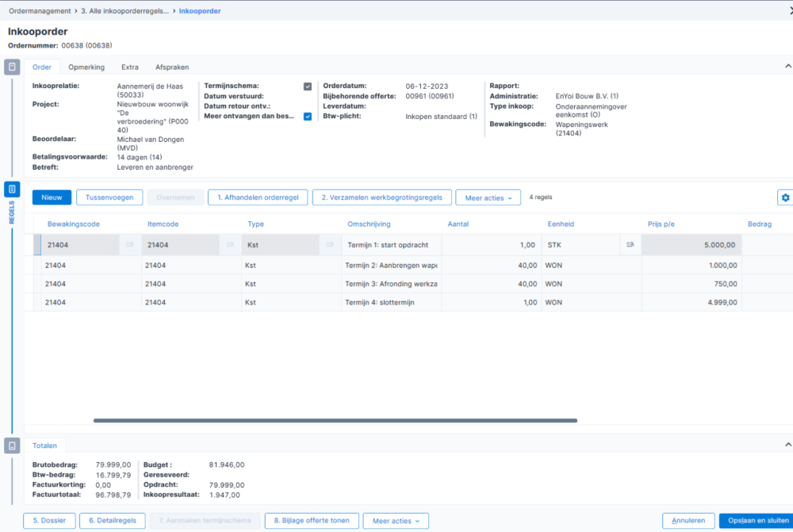Click the Order section sidebar icon

pos(12,67)
